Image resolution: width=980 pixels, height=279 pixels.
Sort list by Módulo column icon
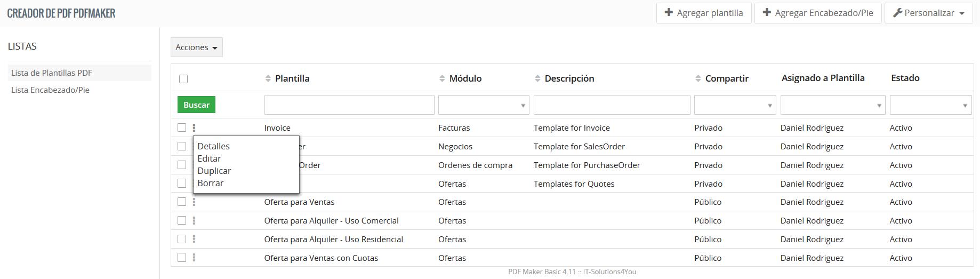(442, 78)
